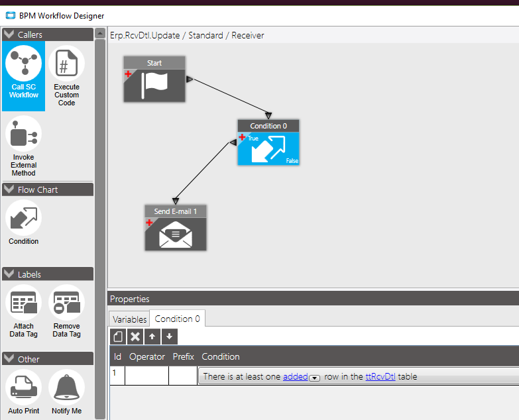Pick the Condition flow chart palette item
The width and height of the screenshot is (519, 420).
point(23,222)
